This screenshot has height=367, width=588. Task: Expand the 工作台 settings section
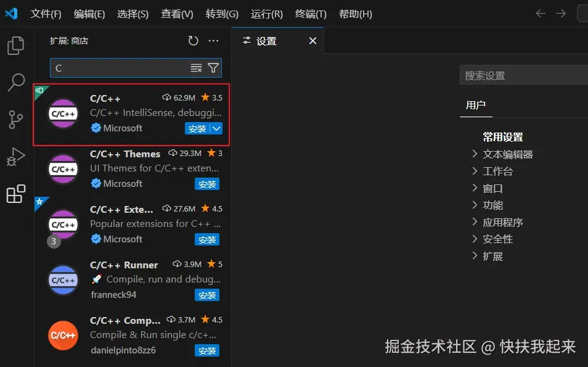(x=475, y=171)
